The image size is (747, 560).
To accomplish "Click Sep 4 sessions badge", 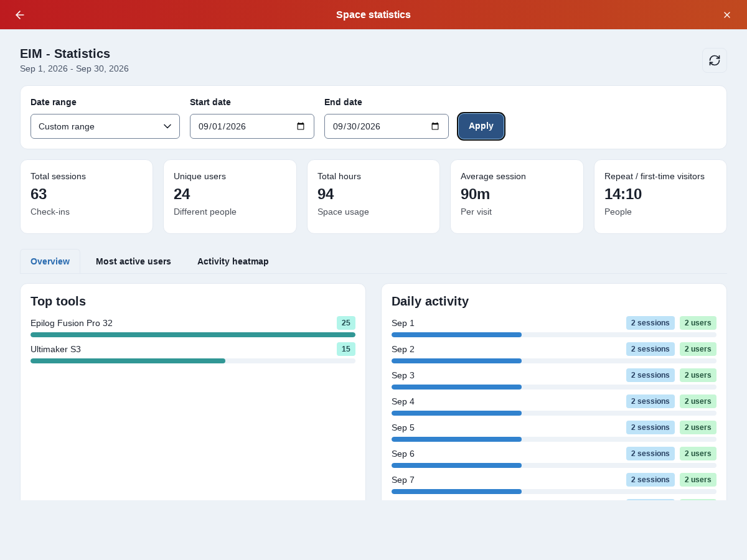I will click(651, 401).
